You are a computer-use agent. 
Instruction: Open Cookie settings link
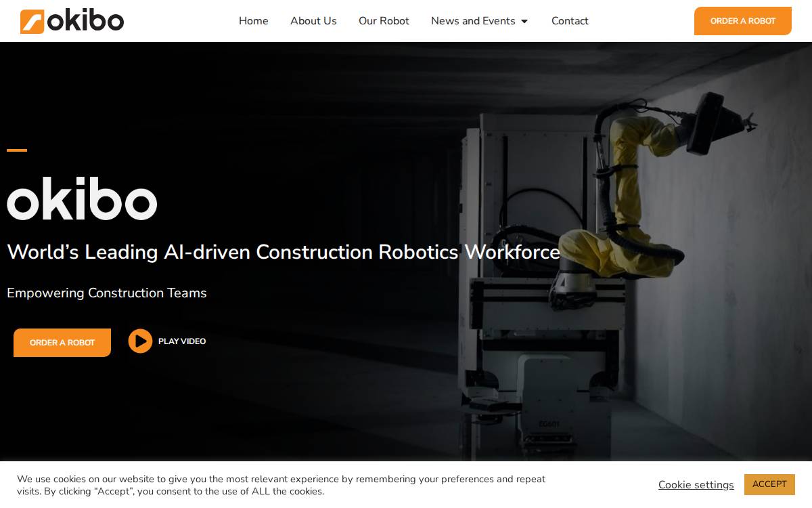(696, 485)
